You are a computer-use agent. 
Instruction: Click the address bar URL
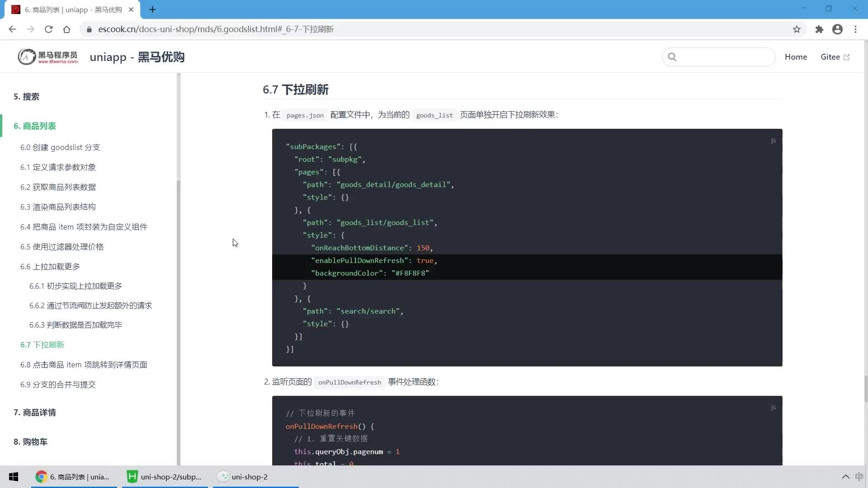[x=216, y=29]
